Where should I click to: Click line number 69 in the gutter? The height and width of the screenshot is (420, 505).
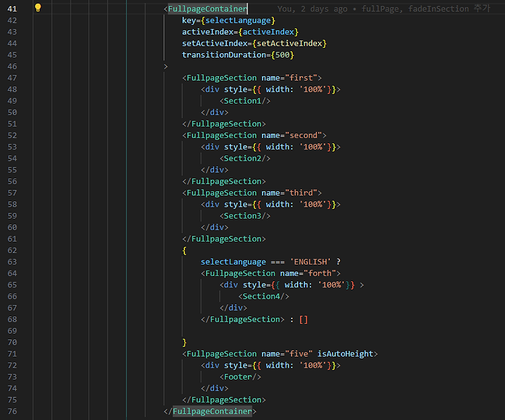click(12, 331)
